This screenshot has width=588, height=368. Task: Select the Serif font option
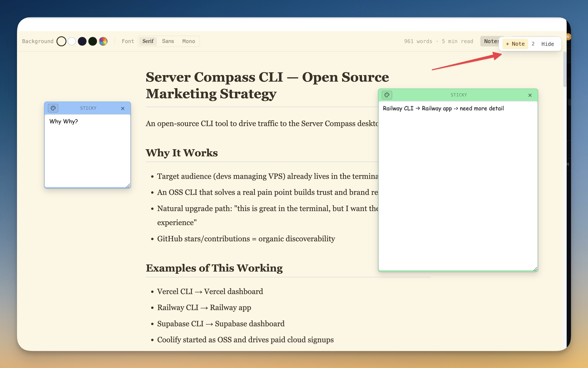(x=148, y=41)
